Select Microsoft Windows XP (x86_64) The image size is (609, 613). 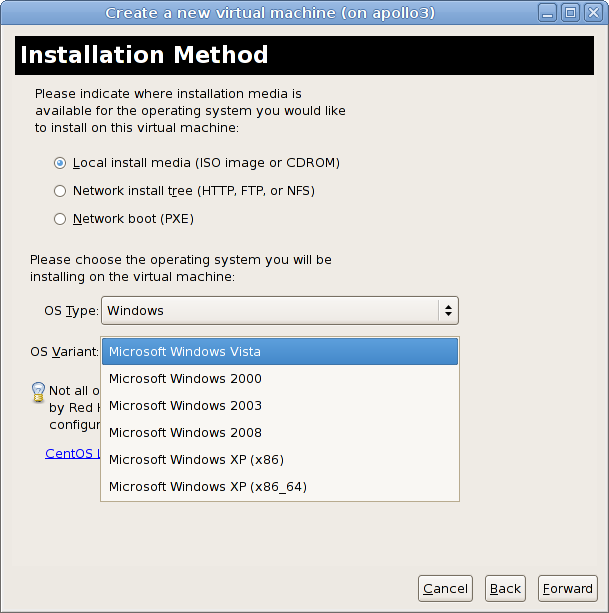tap(280, 486)
